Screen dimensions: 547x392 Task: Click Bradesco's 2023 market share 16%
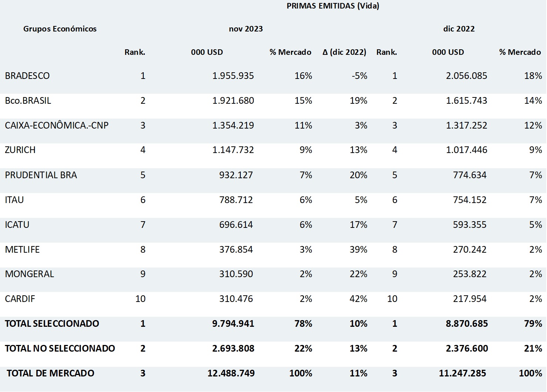pyautogui.click(x=303, y=76)
